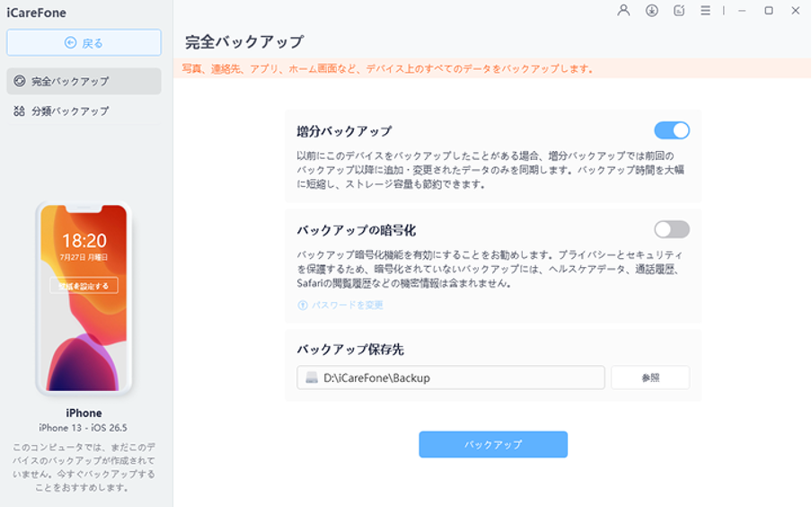This screenshot has width=812, height=507.
Task: Click the 参照 browse button
Action: click(x=650, y=378)
